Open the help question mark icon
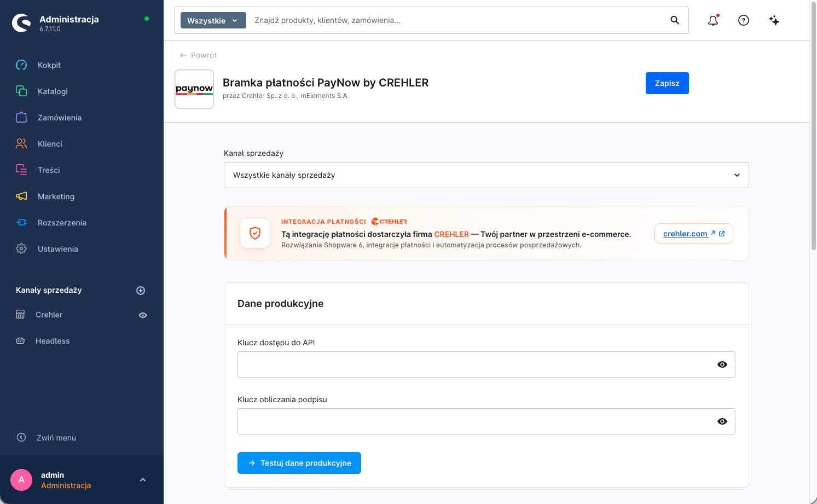This screenshot has width=817, height=504. tap(744, 20)
